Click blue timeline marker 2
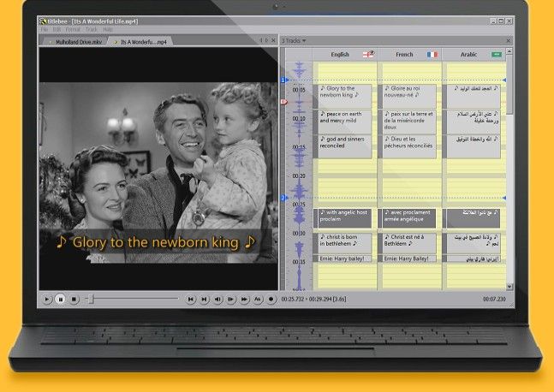554x392 pixels. (283, 198)
